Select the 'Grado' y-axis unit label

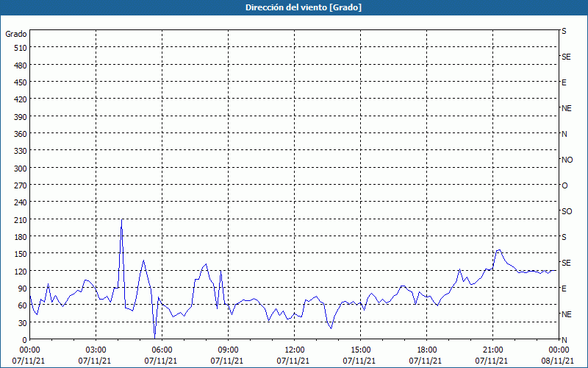pyautogui.click(x=16, y=34)
